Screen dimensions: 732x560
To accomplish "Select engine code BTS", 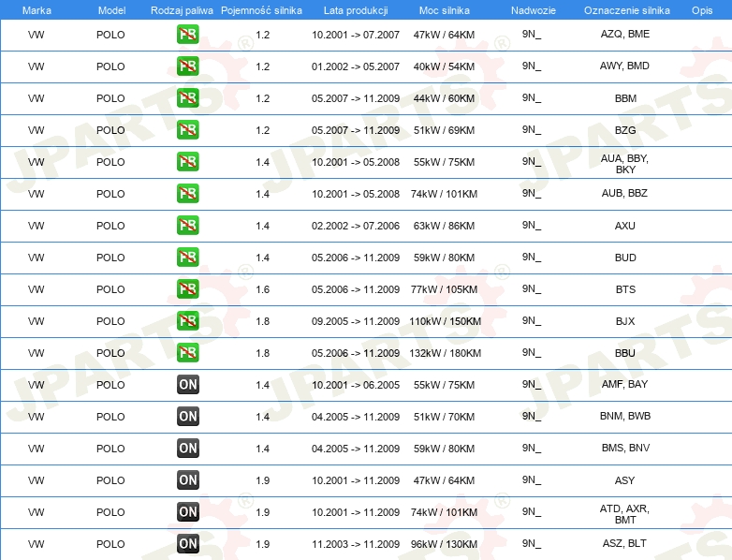I will coord(625,289).
